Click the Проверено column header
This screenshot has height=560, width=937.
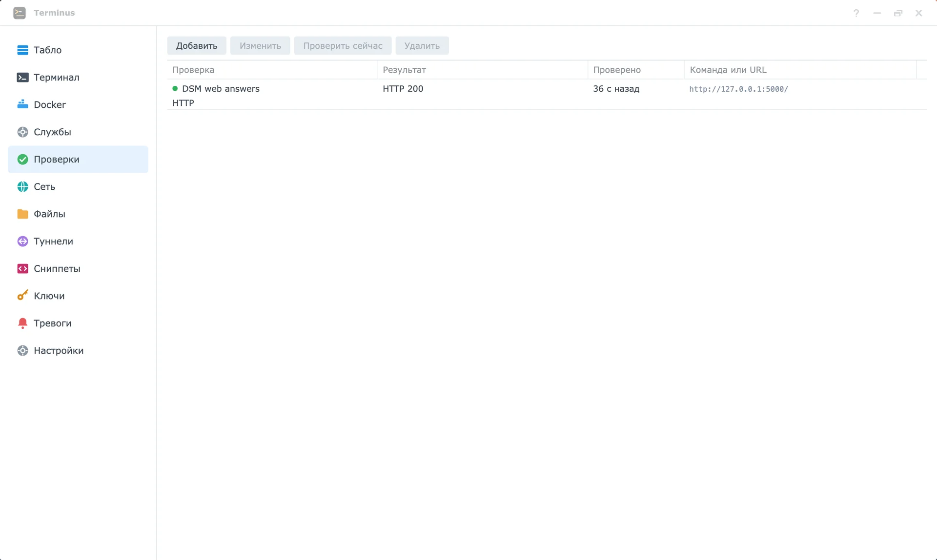tap(636, 70)
